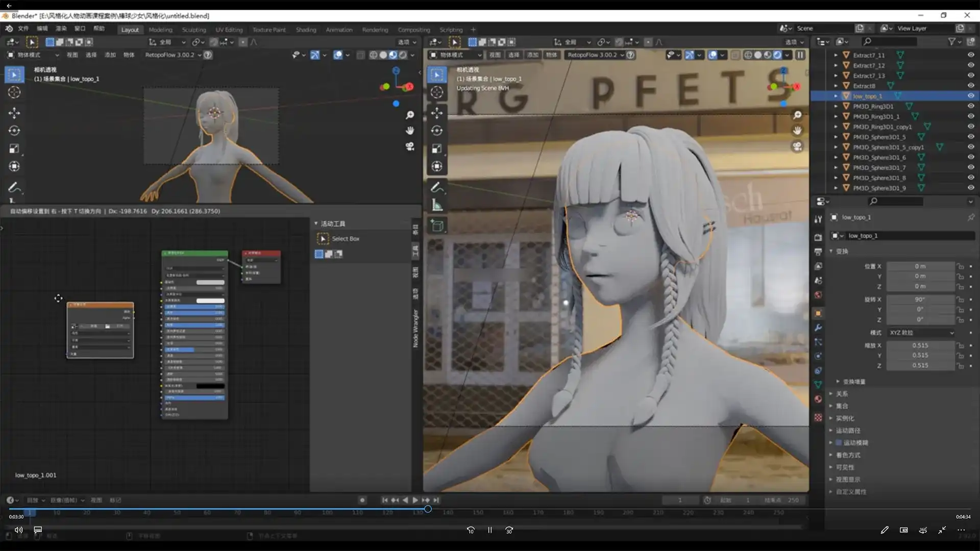980x551 pixels.
Task: Select the Move tool in left viewport
Action: tap(14, 112)
